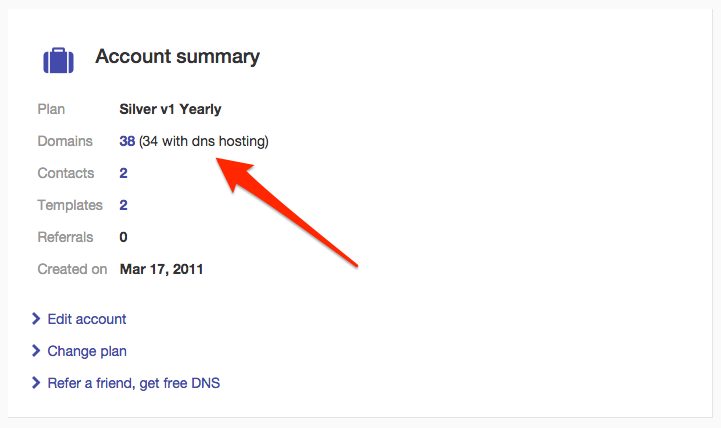The image size is (721, 428).
Task: Click the Contacts field label
Action: 66,173
